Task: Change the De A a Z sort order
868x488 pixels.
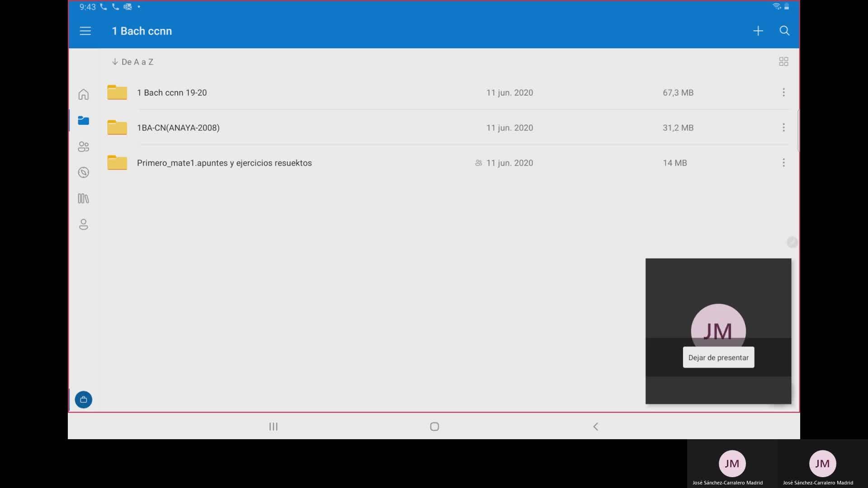Action: point(133,62)
